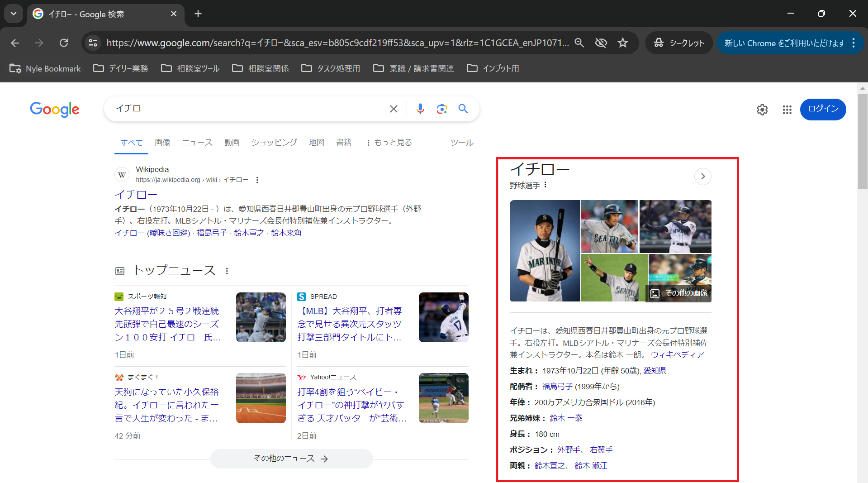Click the 新しい Chrome をご利用いただけます button
The width and height of the screenshot is (868, 483).
(x=784, y=43)
